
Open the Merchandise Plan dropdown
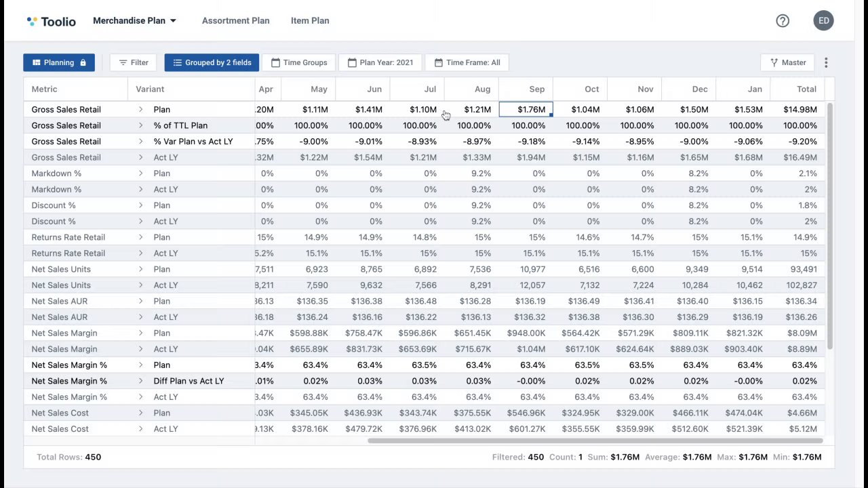(134, 21)
